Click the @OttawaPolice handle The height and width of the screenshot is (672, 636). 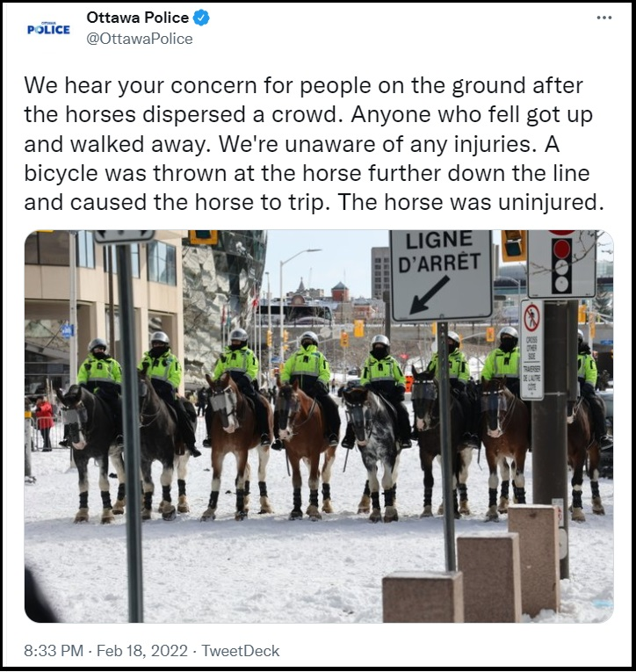pos(140,39)
